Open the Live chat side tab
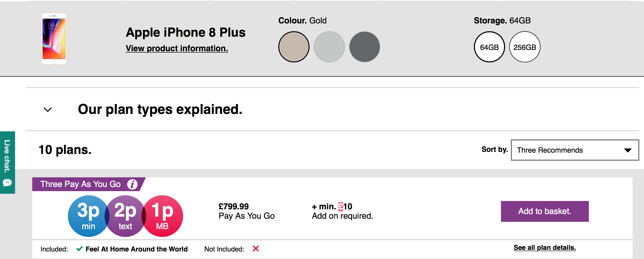644x259 pixels. (7, 156)
